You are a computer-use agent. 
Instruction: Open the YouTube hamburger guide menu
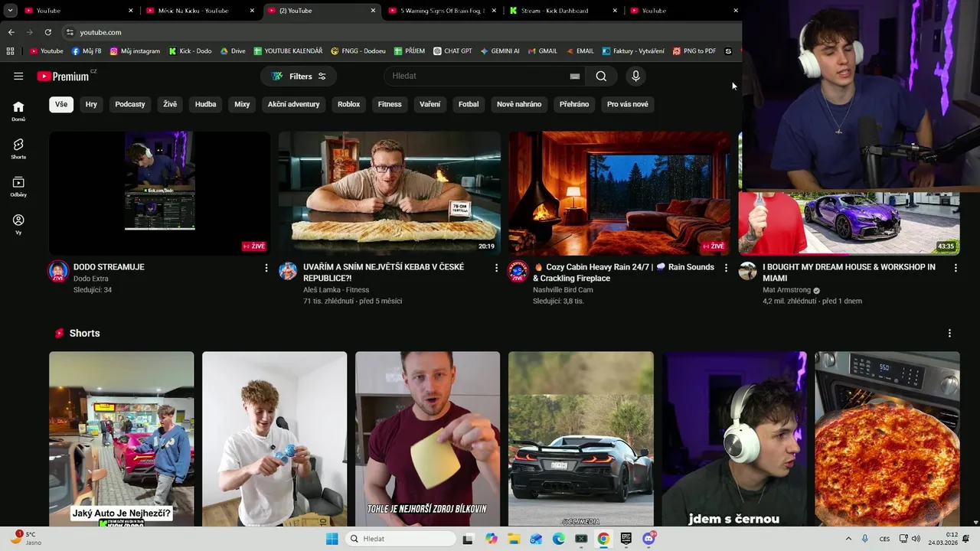pos(18,76)
